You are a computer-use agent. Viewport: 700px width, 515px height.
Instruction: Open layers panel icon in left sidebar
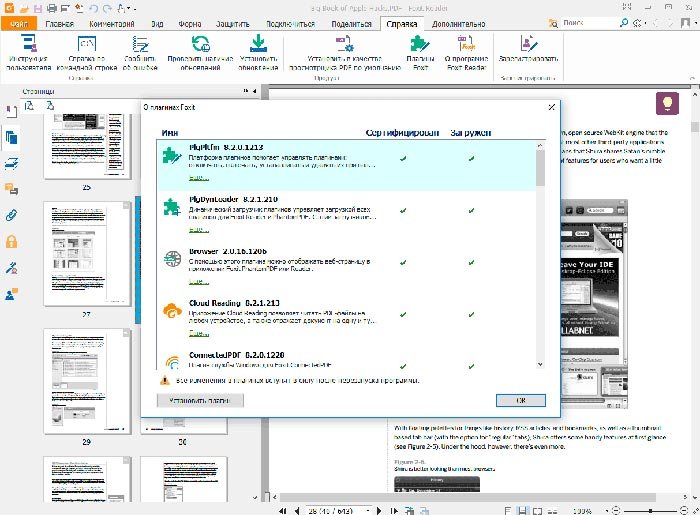click(11, 163)
